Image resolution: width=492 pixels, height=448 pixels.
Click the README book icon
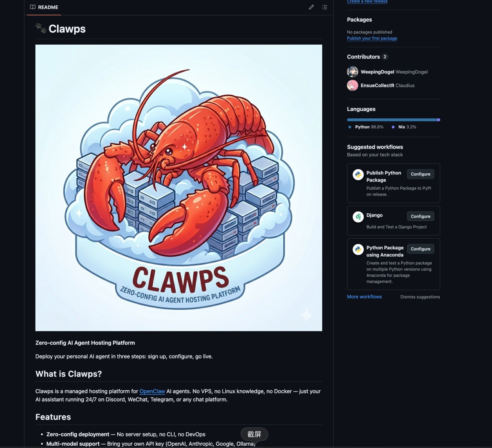(x=33, y=7)
